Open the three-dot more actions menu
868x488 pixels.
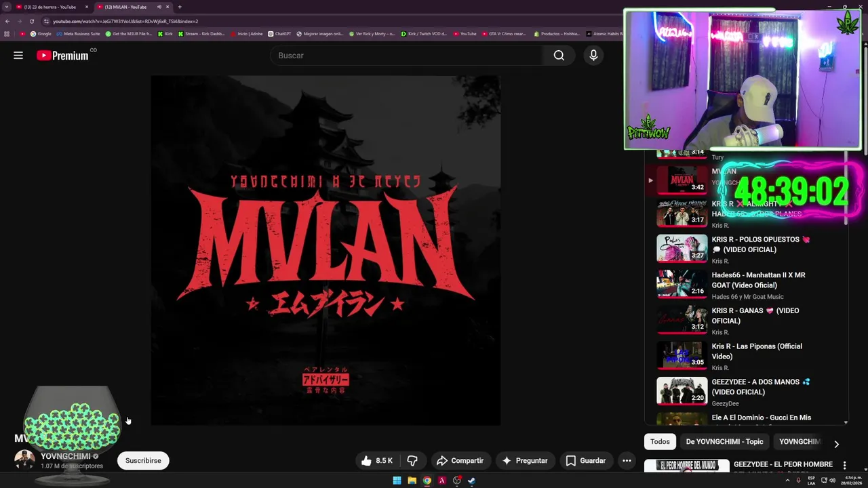coord(627,461)
